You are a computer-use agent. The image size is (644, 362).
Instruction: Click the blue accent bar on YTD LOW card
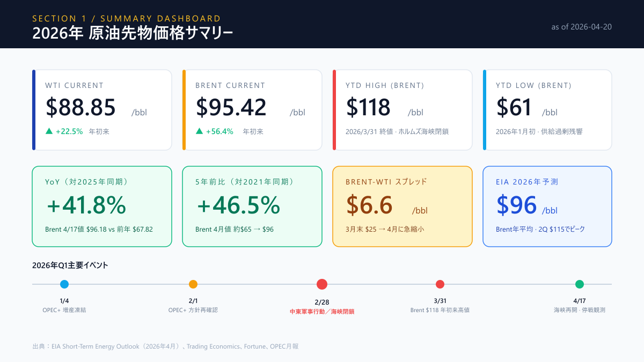[x=484, y=109]
